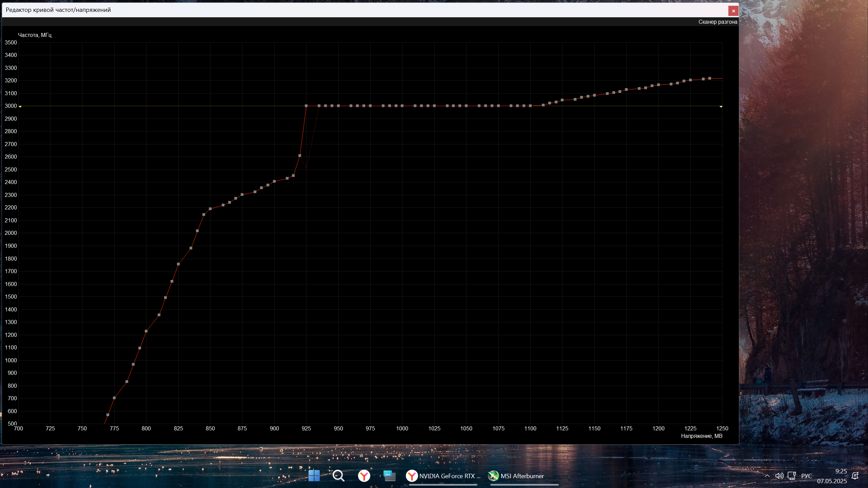Viewport: 868px width, 488px height.
Task: Click the Сканер разгона button
Action: click(717, 22)
